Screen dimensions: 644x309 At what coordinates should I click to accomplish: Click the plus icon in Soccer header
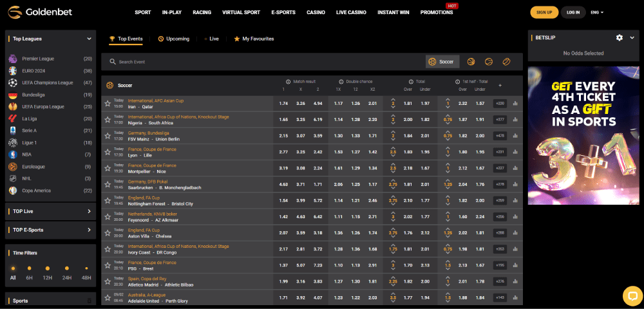(500, 86)
